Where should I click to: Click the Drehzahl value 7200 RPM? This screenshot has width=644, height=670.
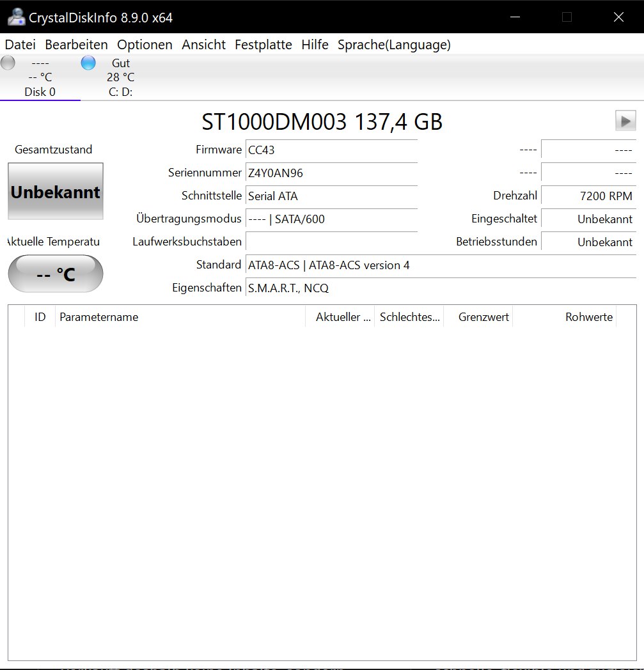(x=589, y=196)
